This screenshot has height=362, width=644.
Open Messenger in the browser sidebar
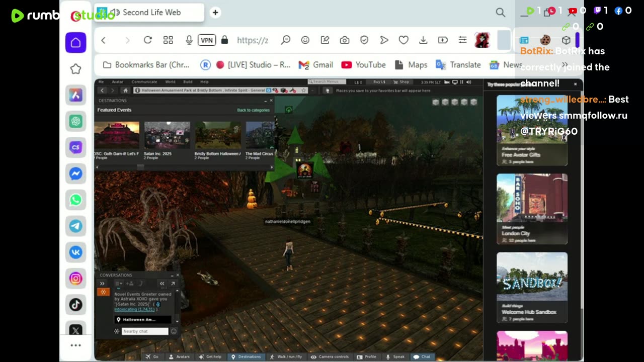tap(75, 173)
